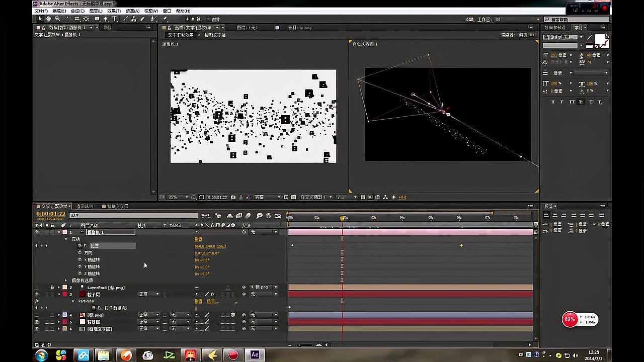Screen dimensions: 644x362
Task: Select the Rectangle shape tool
Action: pos(98,19)
